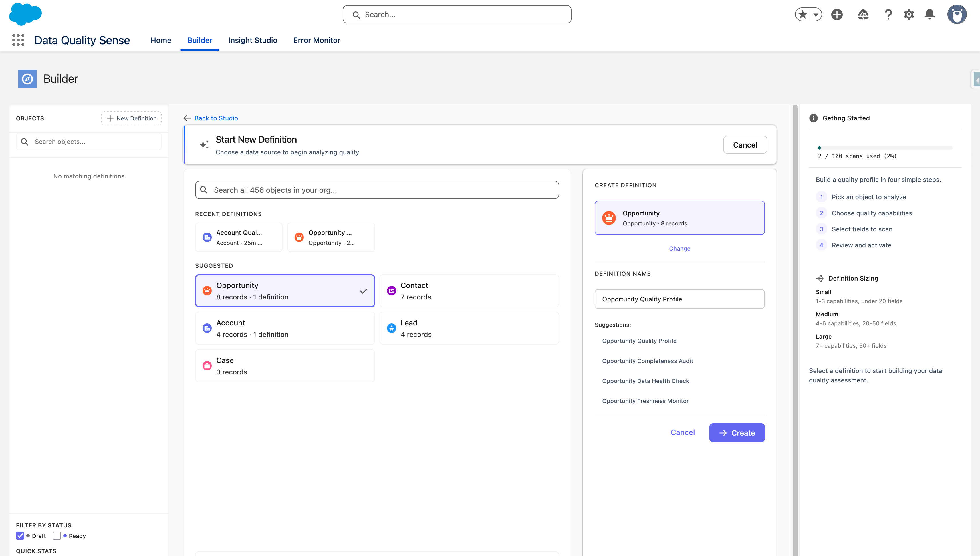Choose suggestion Opportunity Completeness Audit

click(647, 361)
